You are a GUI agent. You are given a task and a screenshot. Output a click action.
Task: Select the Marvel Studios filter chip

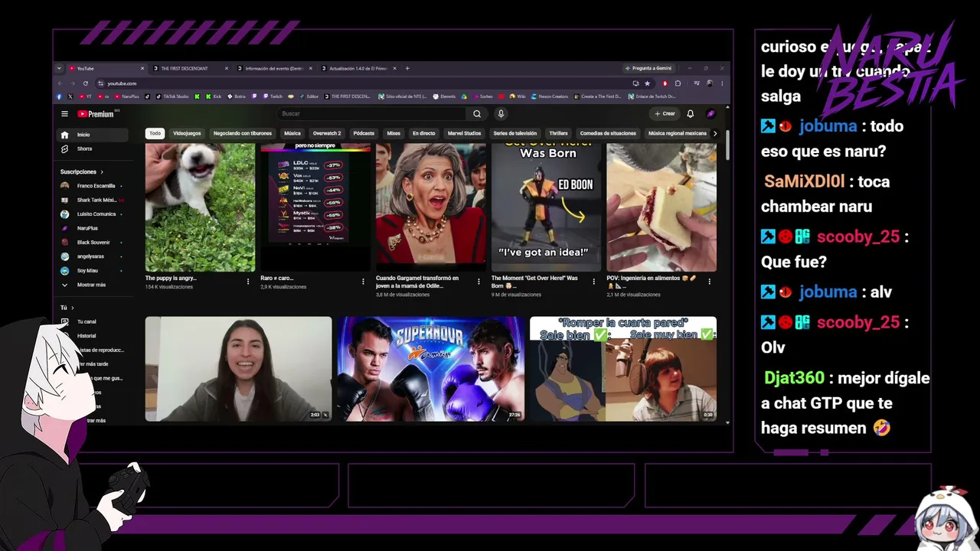tap(464, 133)
